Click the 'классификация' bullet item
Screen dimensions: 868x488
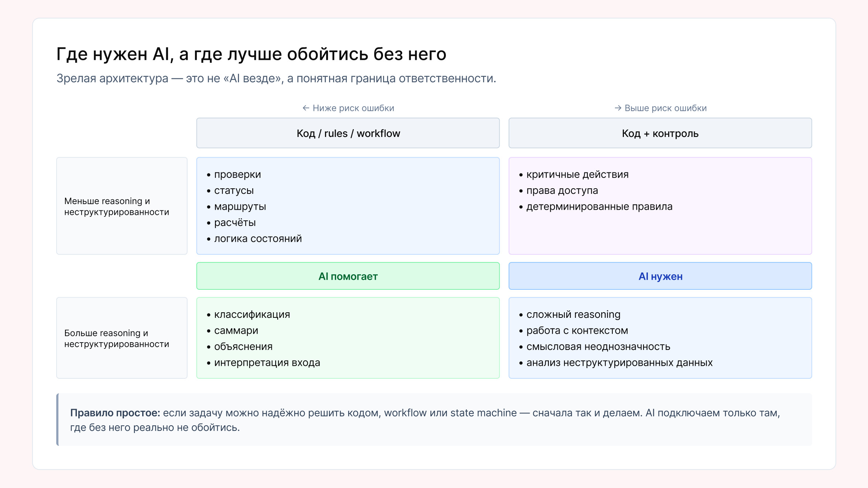(252, 314)
